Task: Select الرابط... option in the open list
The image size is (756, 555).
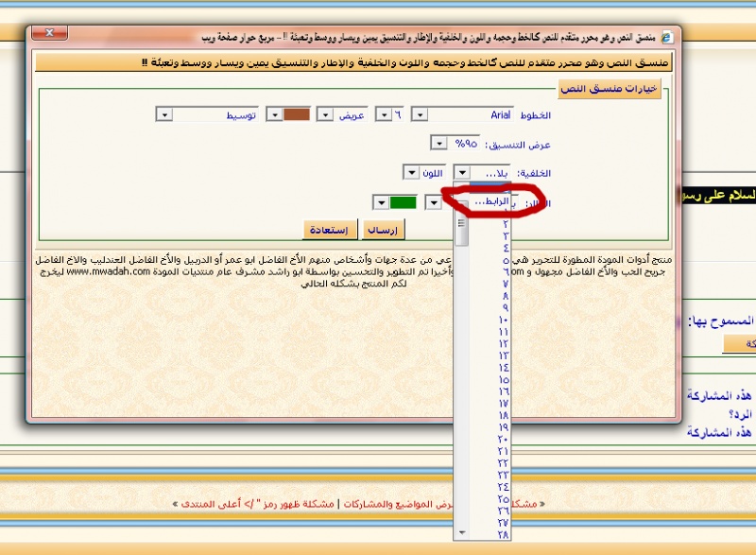Action: [x=490, y=201]
